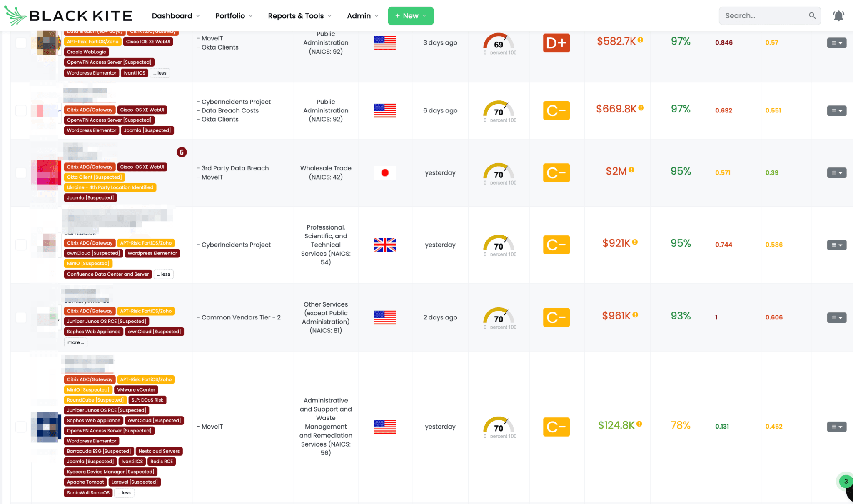Select the checkbox for the $124.8K row
The height and width of the screenshot is (504, 853).
pyautogui.click(x=21, y=427)
